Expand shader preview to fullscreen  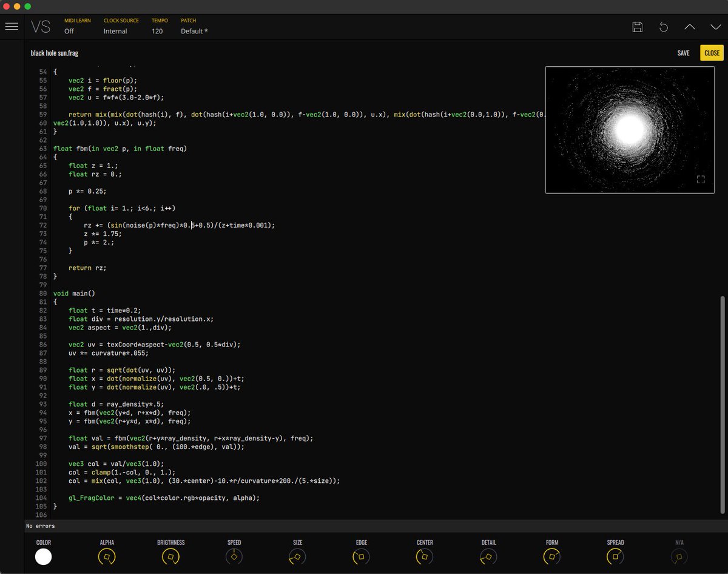pos(701,179)
